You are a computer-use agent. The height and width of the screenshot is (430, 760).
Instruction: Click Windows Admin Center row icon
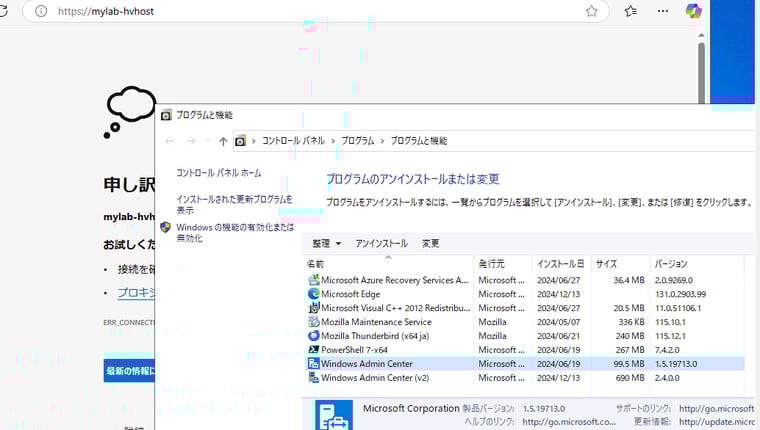(314, 364)
